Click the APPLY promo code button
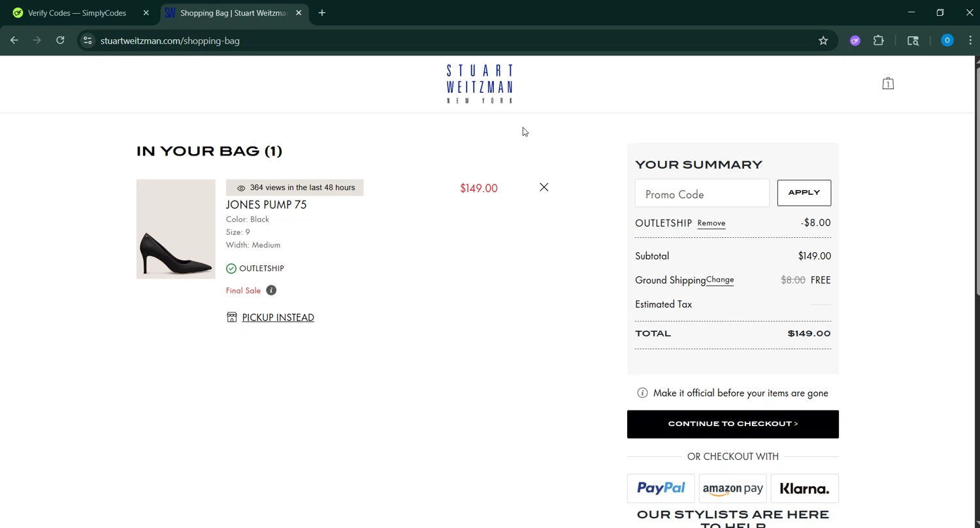 click(x=804, y=193)
